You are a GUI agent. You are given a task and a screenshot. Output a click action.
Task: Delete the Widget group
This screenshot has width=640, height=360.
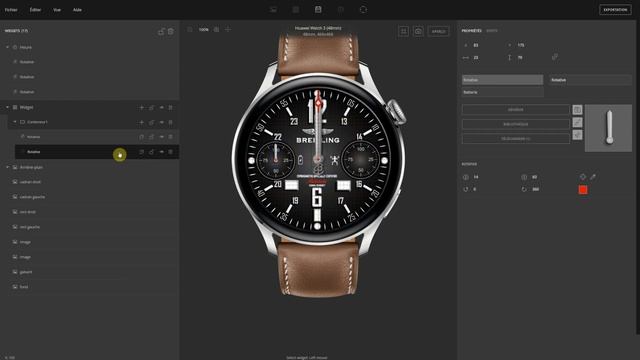pyautogui.click(x=171, y=107)
